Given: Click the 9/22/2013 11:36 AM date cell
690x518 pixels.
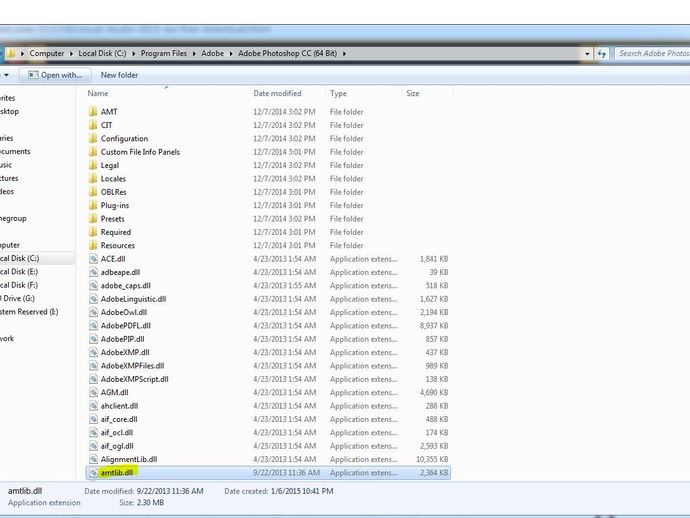Looking at the screenshot, I should (x=286, y=473).
